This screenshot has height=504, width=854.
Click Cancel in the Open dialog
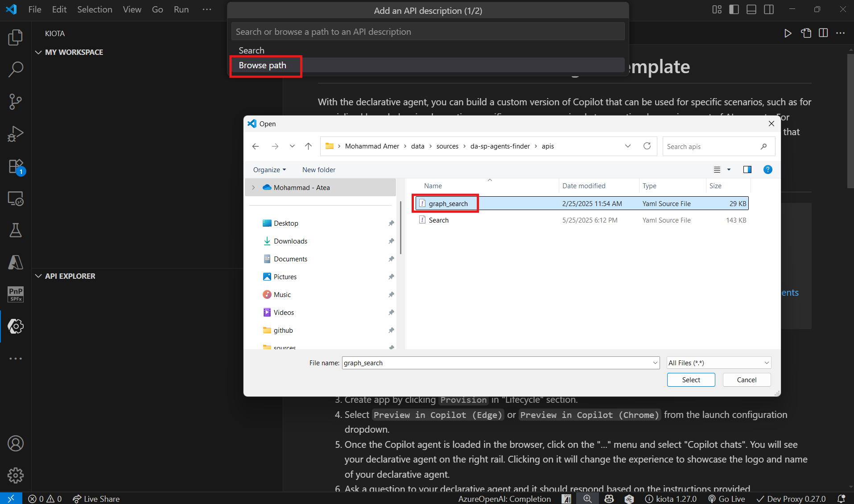[x=747, y=380]
